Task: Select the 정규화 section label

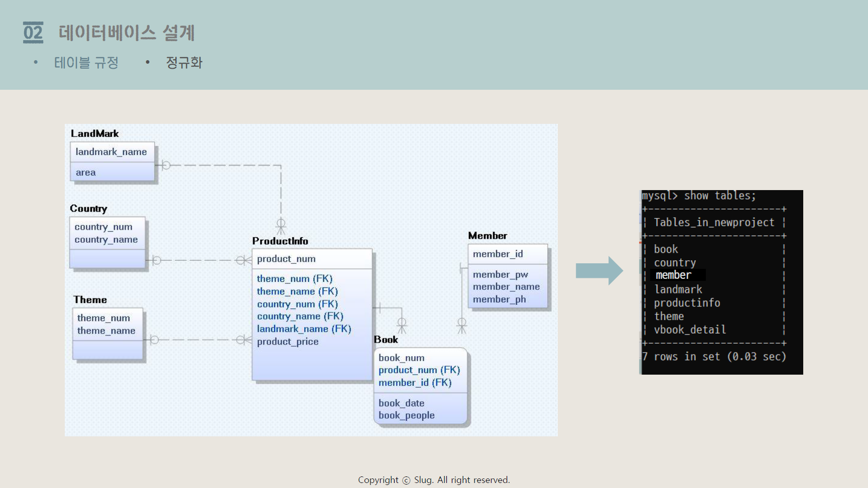Action: coord(184,63)
